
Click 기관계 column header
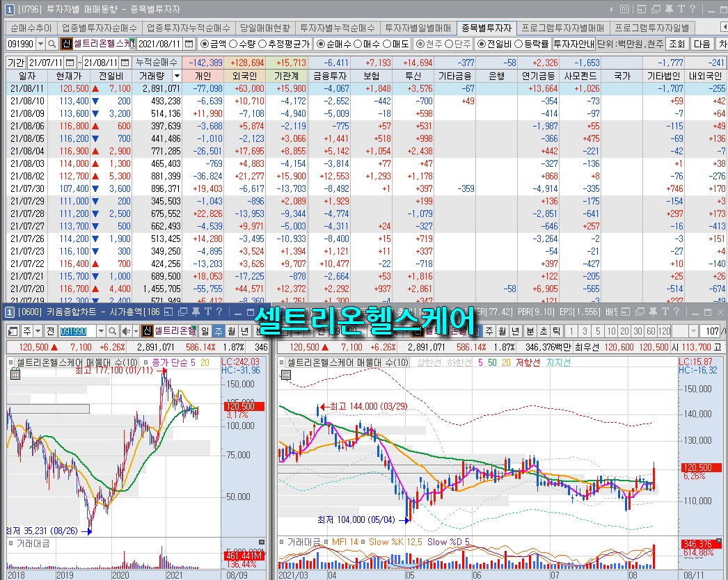[287, 76]
